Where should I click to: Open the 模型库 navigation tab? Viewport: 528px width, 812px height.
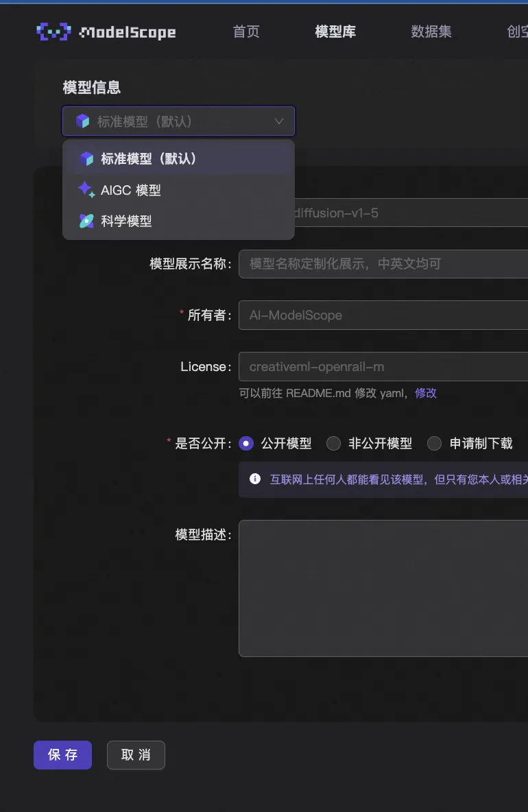335,32
